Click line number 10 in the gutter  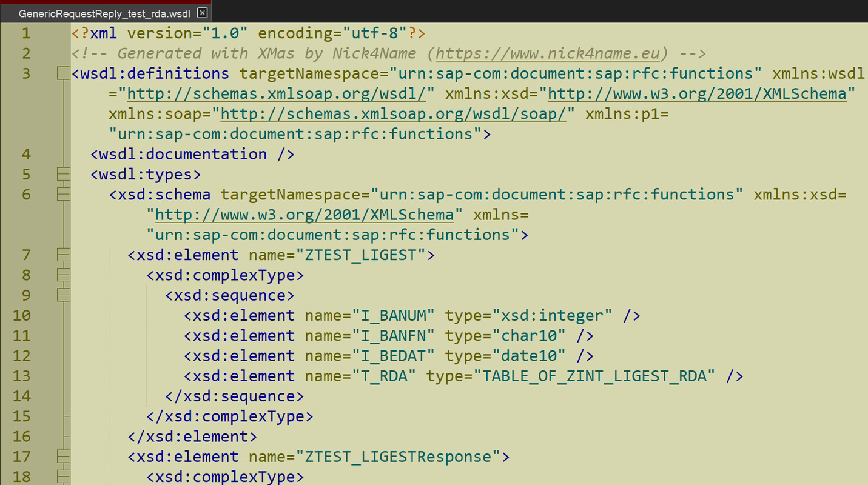pos(21,315)
